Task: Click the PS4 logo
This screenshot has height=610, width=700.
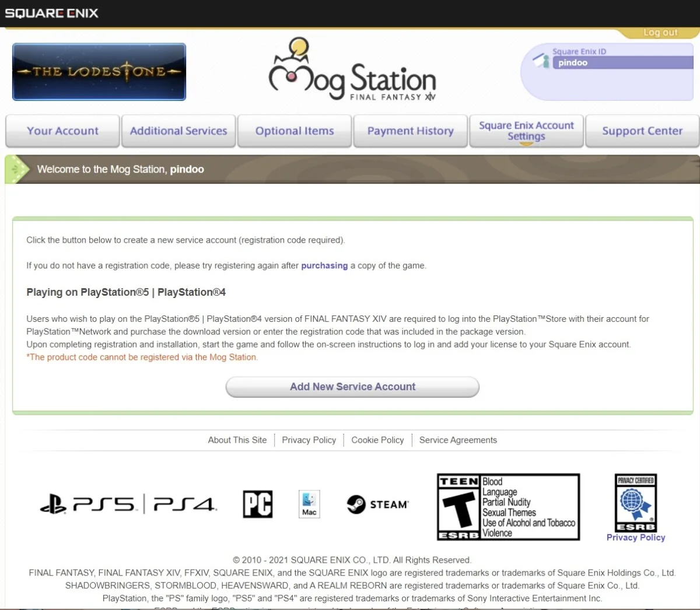Action: (x=185, y=504)
